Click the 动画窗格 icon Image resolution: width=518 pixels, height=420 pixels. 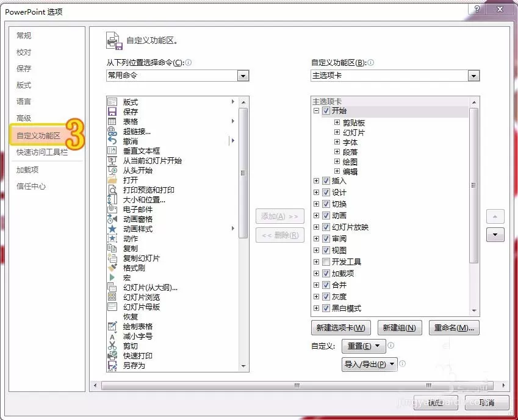click(112, 219)
